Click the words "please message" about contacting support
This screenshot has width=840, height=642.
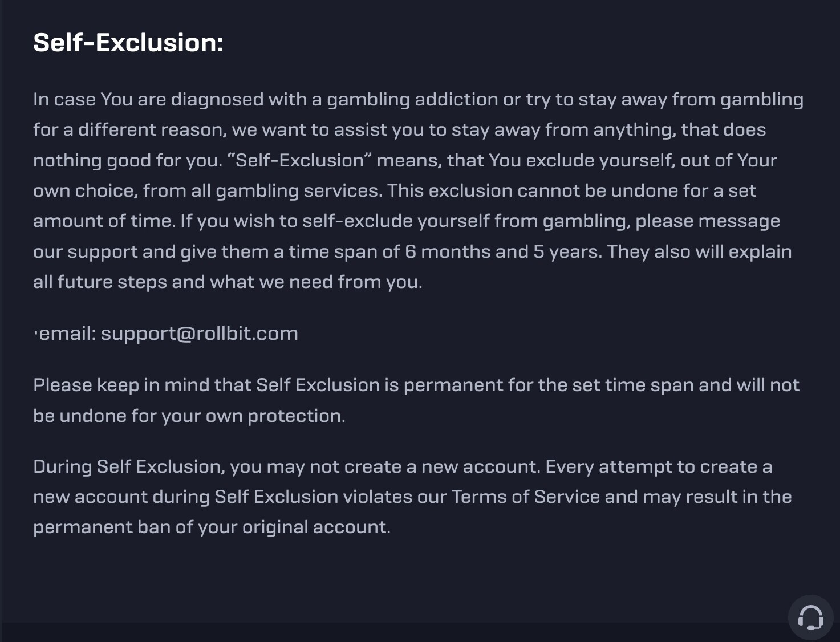pyautogui.click(x=708, y=221)
